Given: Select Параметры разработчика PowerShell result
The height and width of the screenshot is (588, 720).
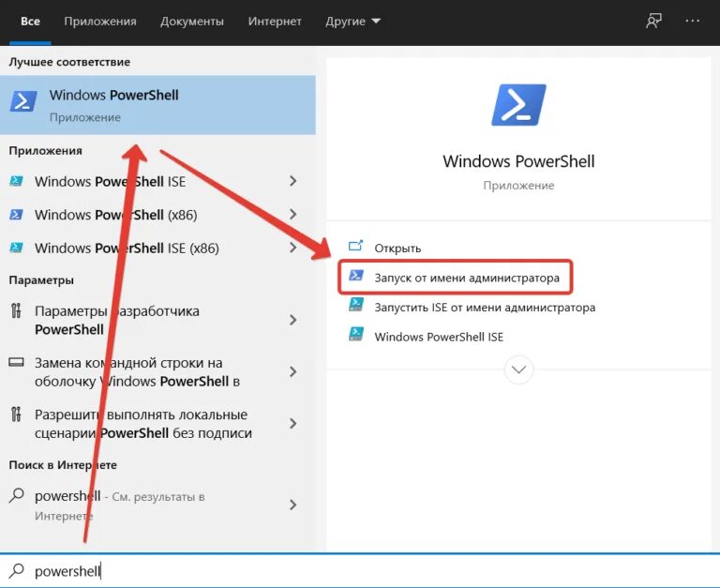Looking at the screenshot, I should pos(117,320).
